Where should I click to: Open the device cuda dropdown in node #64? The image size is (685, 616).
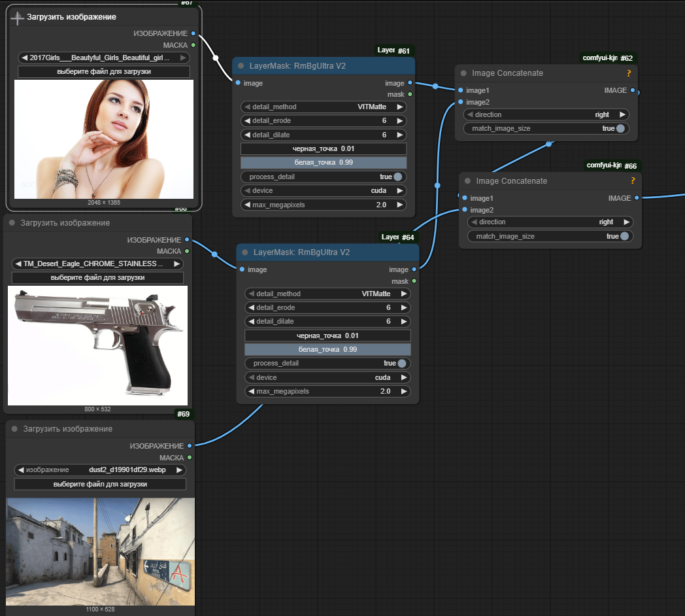coord(327,377)
